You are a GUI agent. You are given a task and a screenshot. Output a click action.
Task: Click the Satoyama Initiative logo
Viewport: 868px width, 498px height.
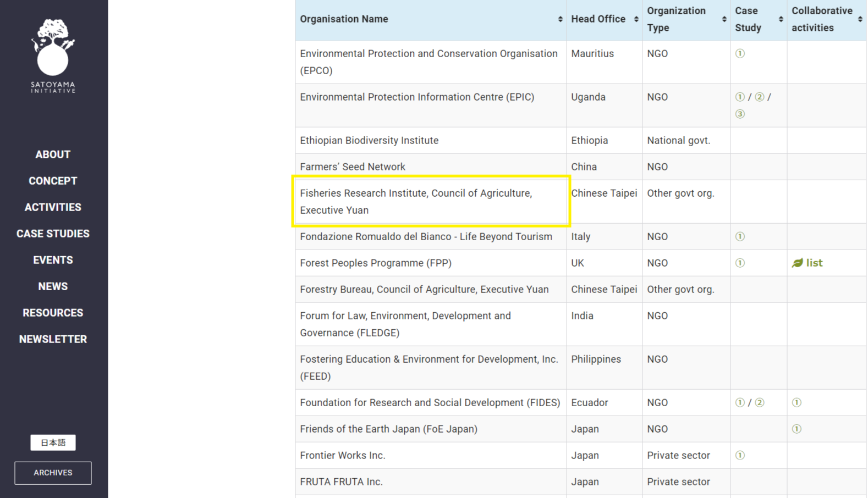[x=53, y=56]
